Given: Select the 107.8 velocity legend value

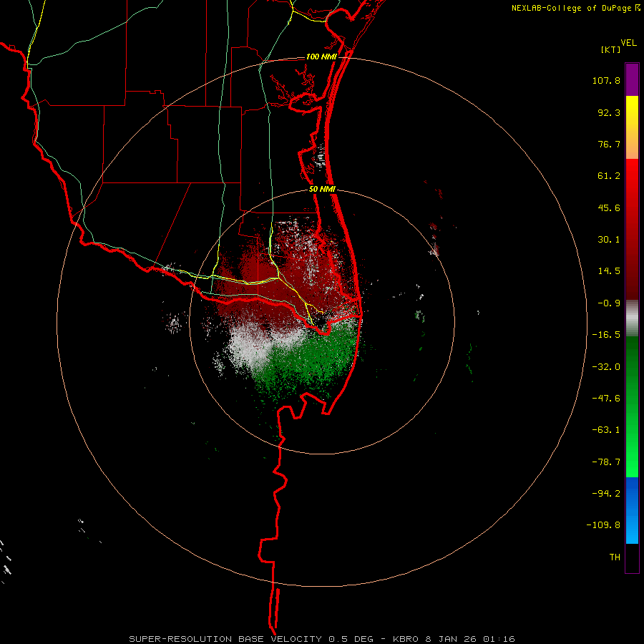Looking at the screenshot, I should click(606, 80).
